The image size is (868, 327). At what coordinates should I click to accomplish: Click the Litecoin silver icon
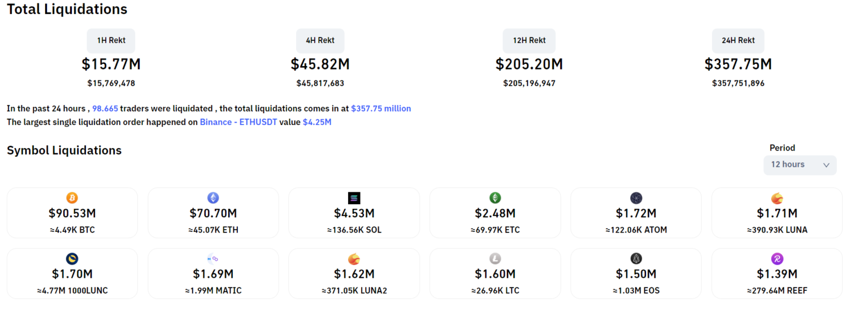(495, 259)
